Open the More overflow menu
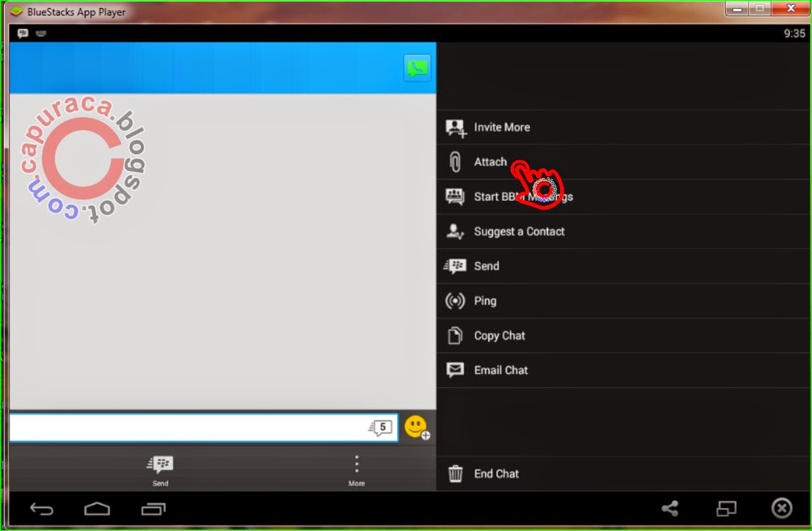 click(x=357, y=470)
